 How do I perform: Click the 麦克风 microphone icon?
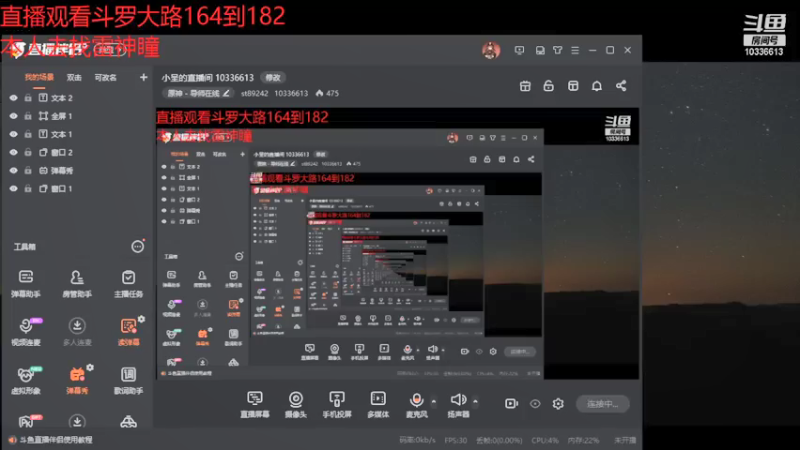(416, 399)
